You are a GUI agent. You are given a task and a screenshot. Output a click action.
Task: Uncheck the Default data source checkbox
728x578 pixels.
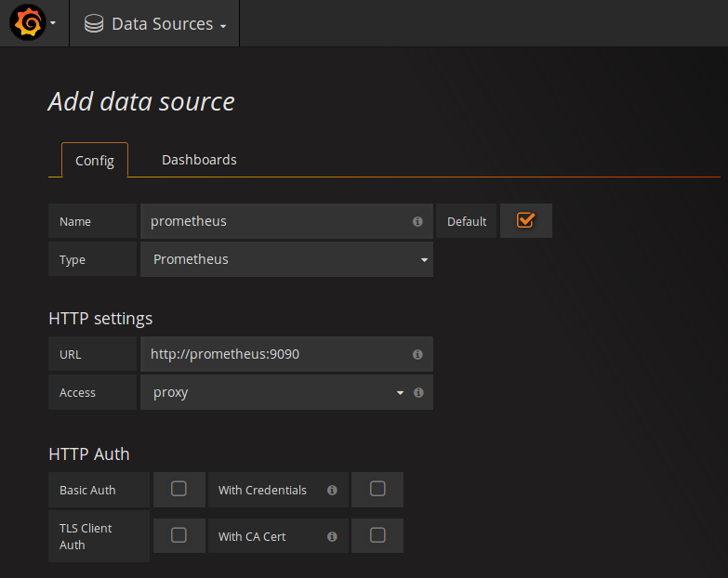[x=525, y=220]
